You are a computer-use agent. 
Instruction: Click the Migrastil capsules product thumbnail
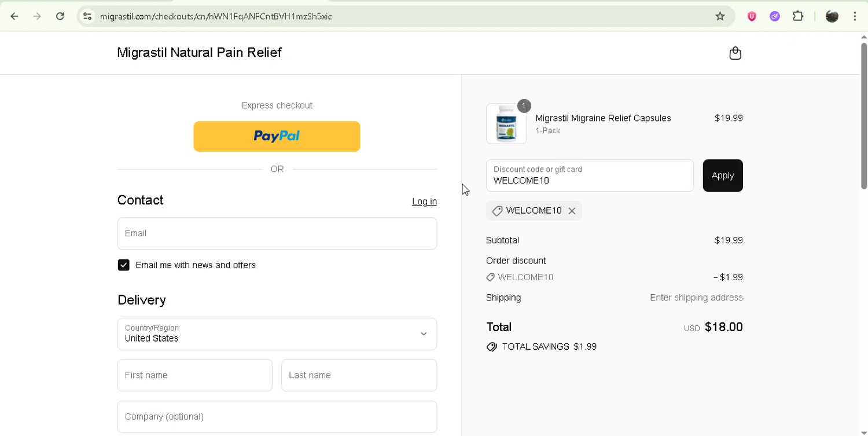point(506,124)
